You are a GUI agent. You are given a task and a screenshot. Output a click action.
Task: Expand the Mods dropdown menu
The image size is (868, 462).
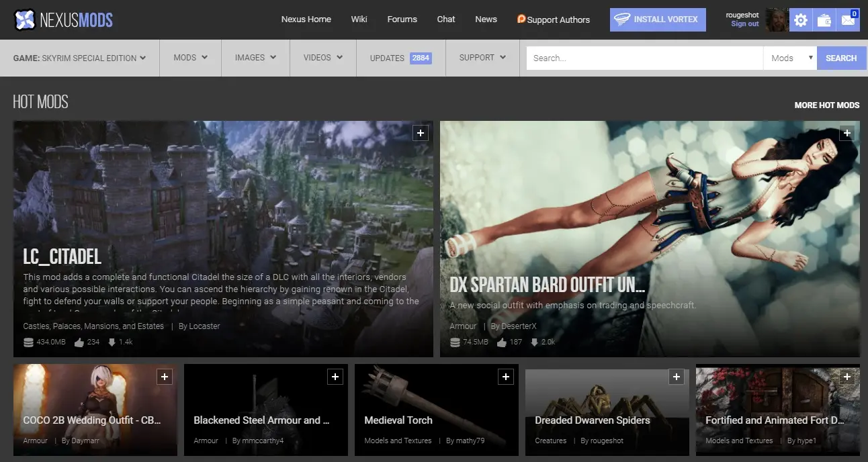click(x=190, y=58)
